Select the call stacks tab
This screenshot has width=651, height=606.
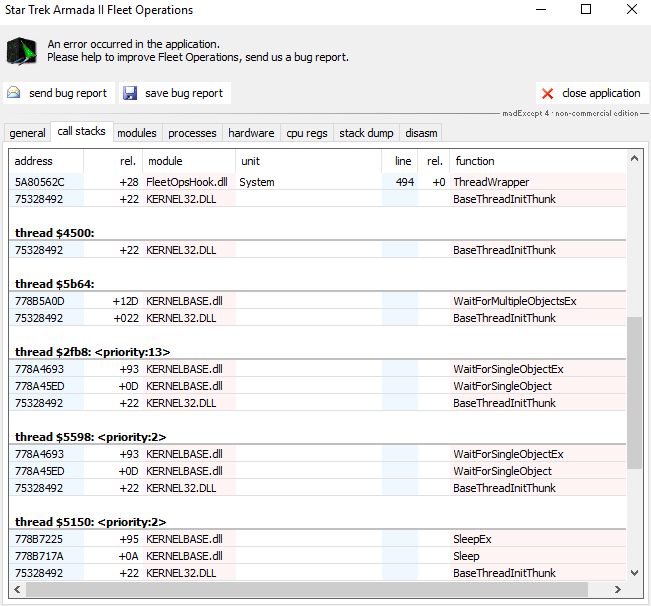coord(81,131)
